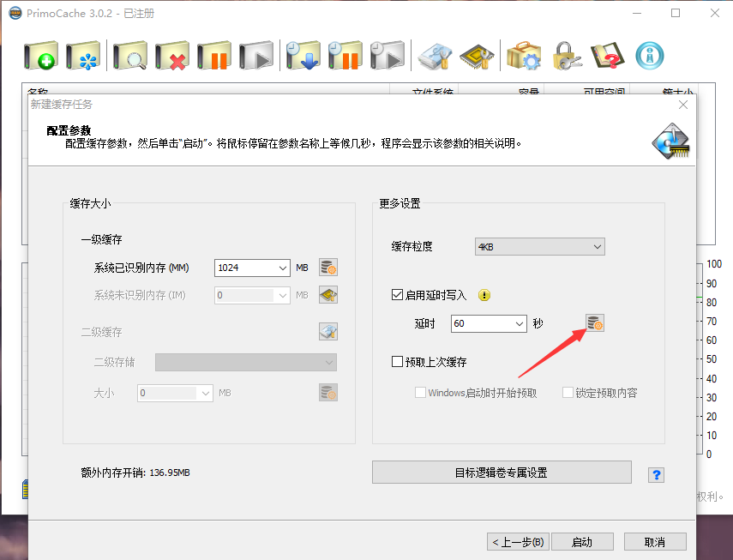
Task: Maximize the PrimoCache main window
Action: pyautogui.click(x=676, y=13)
